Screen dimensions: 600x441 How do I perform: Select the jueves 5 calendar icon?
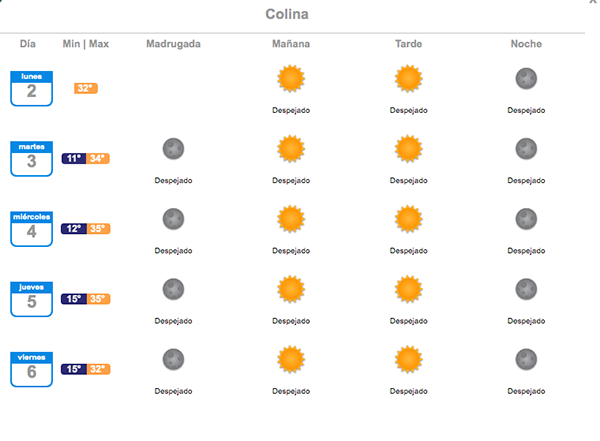31,299
